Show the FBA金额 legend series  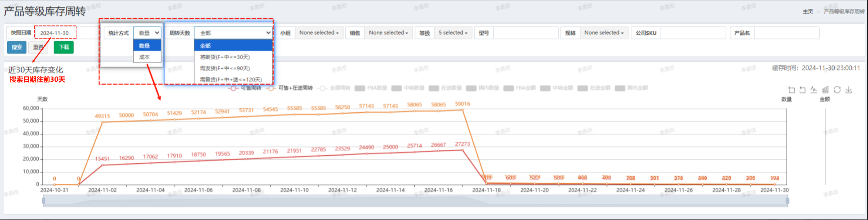click(x=520, y=88)
